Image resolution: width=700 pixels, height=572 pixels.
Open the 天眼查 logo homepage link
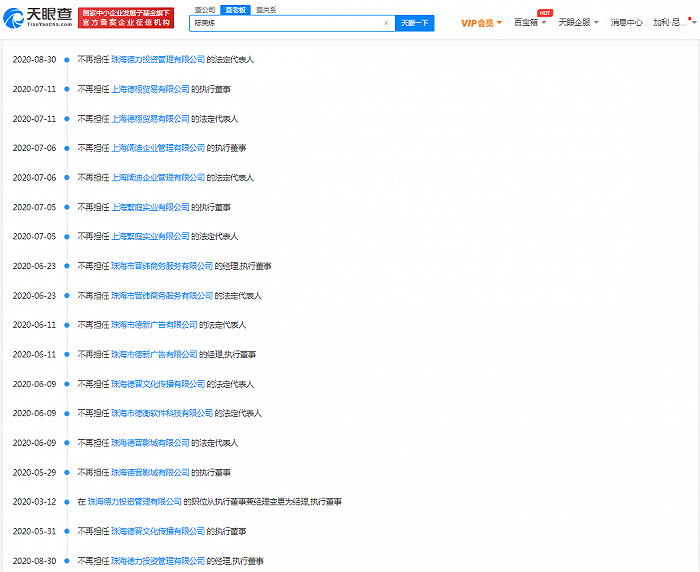pyautogui.click(x=38, y=17)
